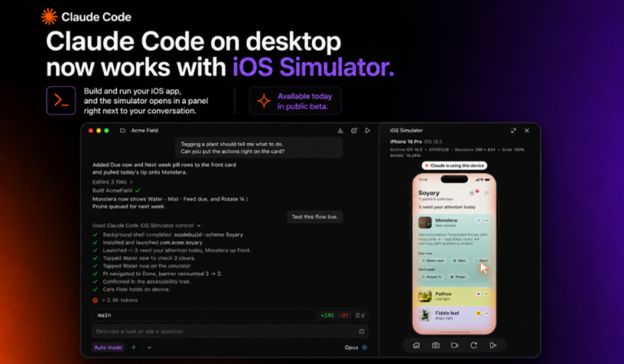624x364 pixels.
Task: Tap the Monstera plant thumbnail
Action: (x=425, y=223)
